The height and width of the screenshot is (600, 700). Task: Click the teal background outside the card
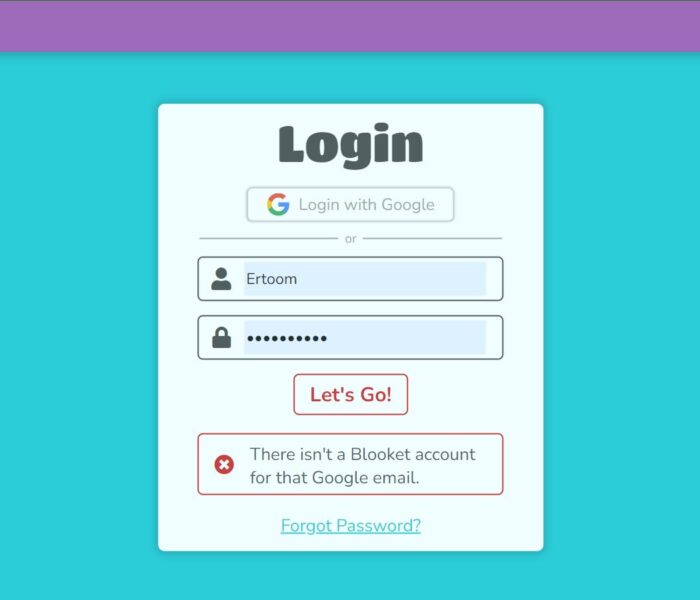[x=78, y=312]
